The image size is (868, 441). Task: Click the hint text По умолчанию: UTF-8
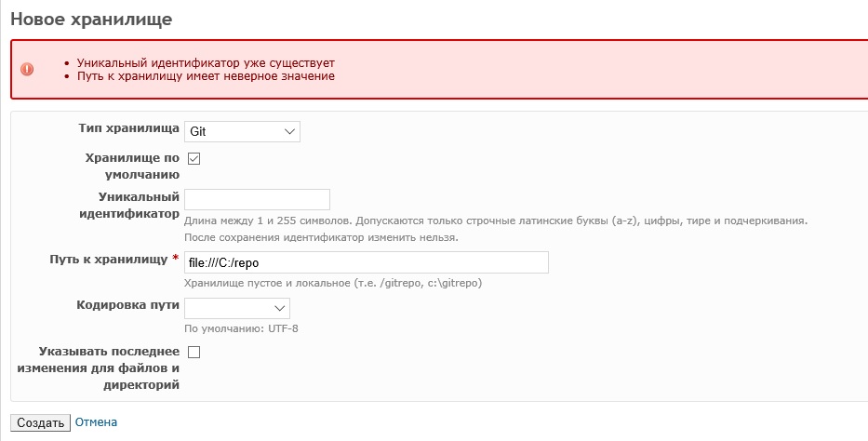pos(241,328)
